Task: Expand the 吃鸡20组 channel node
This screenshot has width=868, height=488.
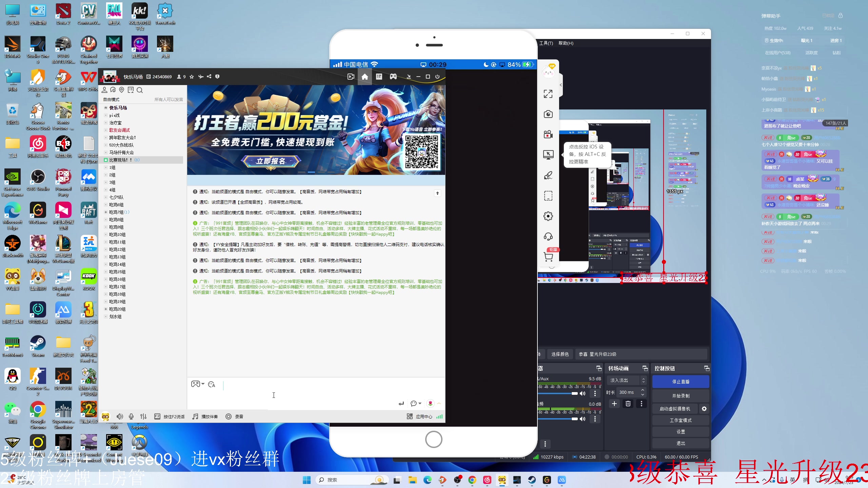Action: click(106, 309)
